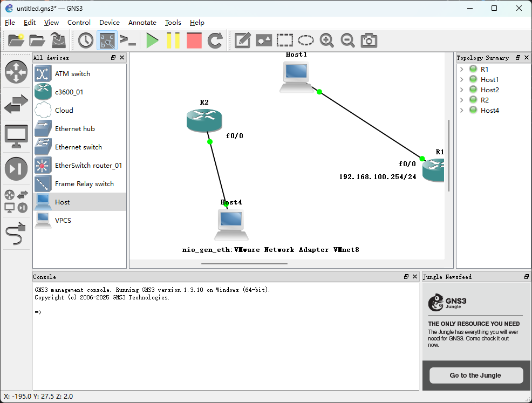Open the snapshot clock icon
The width and height of the screenshot is (532, 403).
(86, 40)
